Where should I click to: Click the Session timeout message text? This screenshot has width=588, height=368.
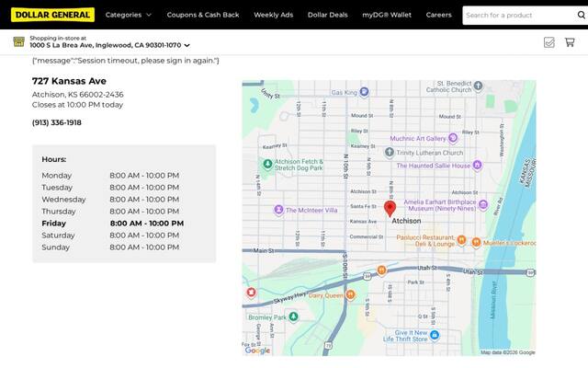[x=126, y=61]
